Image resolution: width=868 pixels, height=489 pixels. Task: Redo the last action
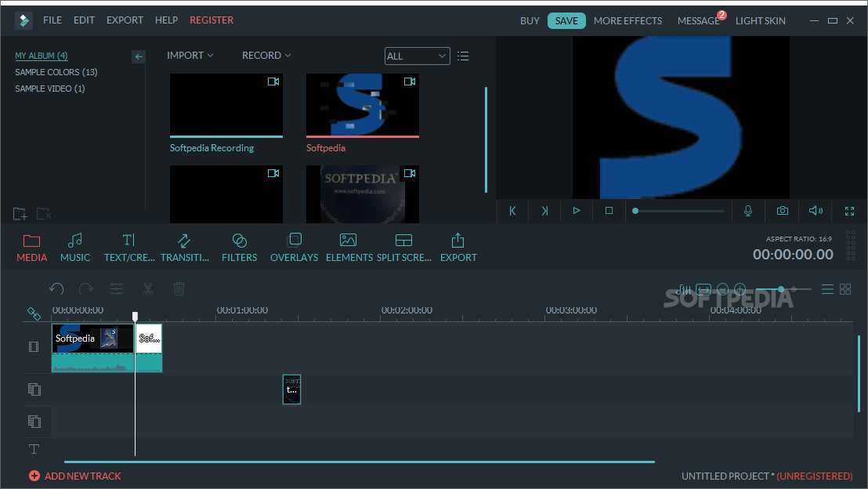coord(86,288)
